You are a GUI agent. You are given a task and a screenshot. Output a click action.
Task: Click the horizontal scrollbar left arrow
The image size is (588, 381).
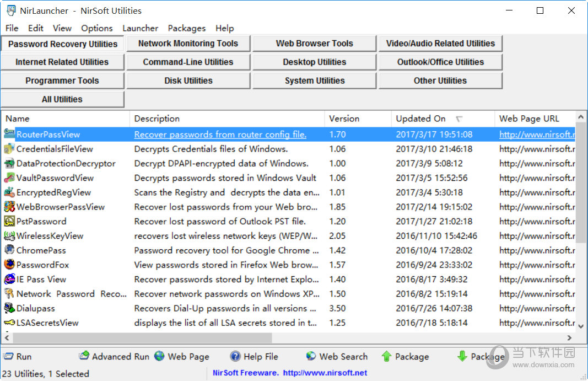click(7, 337)
